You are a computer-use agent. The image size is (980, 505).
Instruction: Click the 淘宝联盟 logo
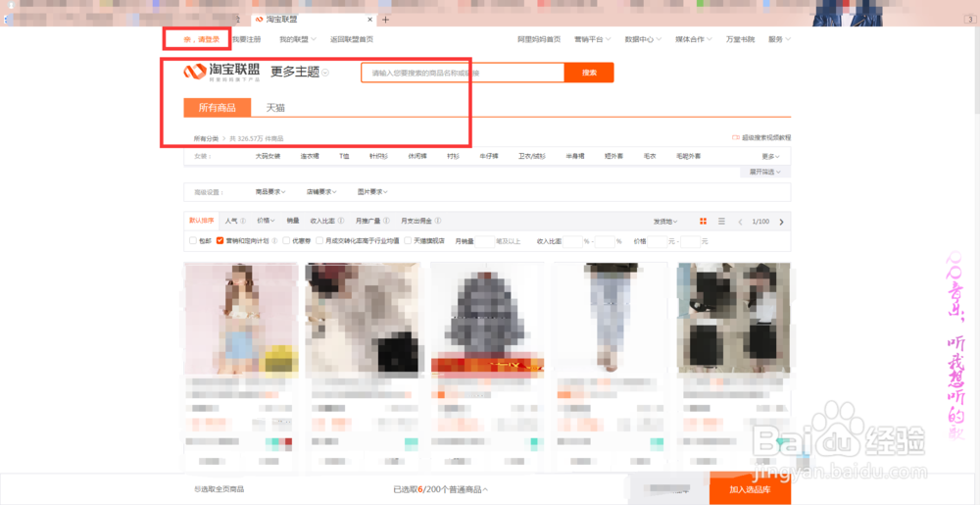221,73
